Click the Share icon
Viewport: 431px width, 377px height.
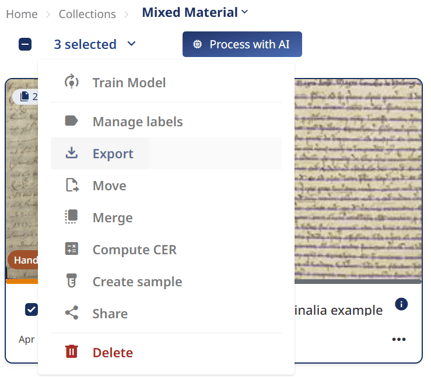71,313
